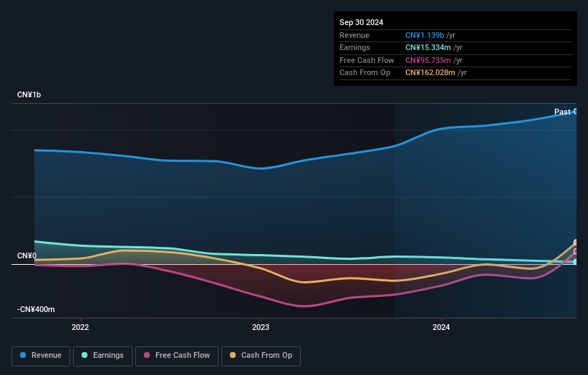Click the CN¥95.735m free cash flow value
This screenshot has height=375, width=588.
(x=428, y=60)
